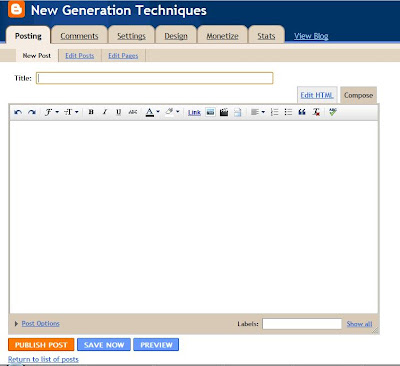Open the Comments tab
400x366 pixels.
tap(79, 36)
